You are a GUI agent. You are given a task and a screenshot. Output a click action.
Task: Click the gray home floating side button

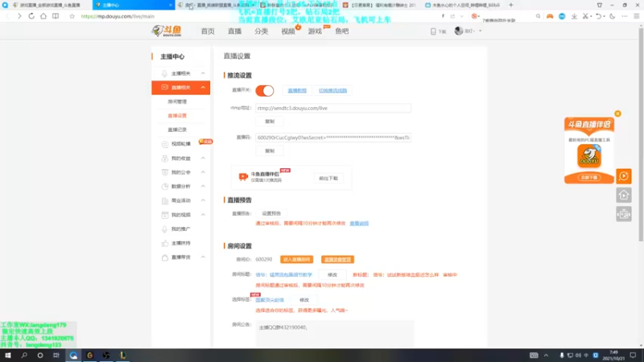click(623, 195)
